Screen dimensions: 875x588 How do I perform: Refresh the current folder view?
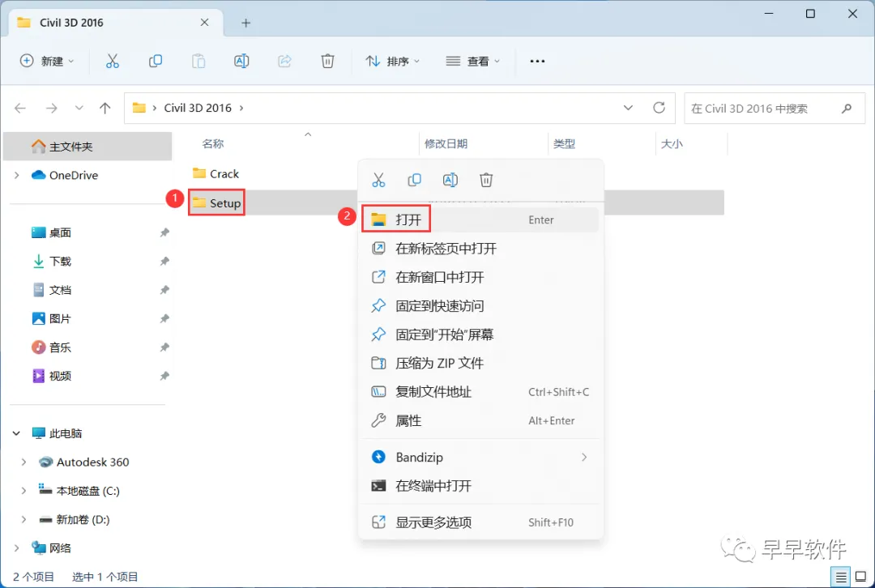click(659, 108)
